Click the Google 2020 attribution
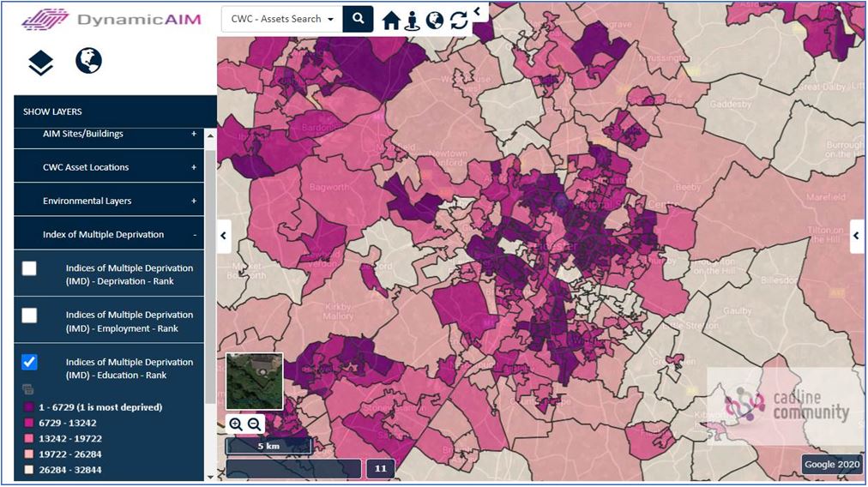Screen dimensions: 868x487 832,465
